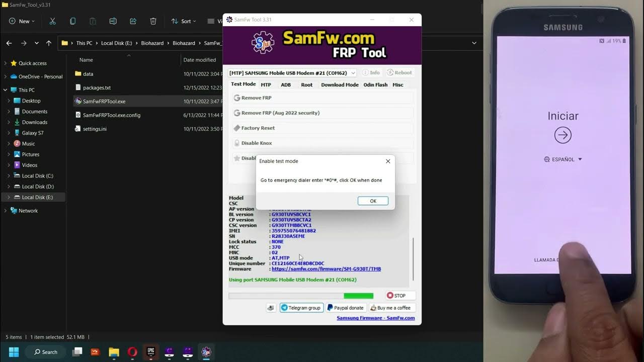Open Videos in the navigation pane

30,165
